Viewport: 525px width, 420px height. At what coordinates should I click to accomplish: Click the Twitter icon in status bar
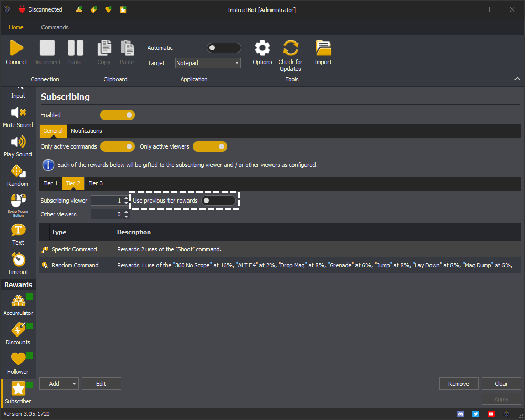point(476,414)
